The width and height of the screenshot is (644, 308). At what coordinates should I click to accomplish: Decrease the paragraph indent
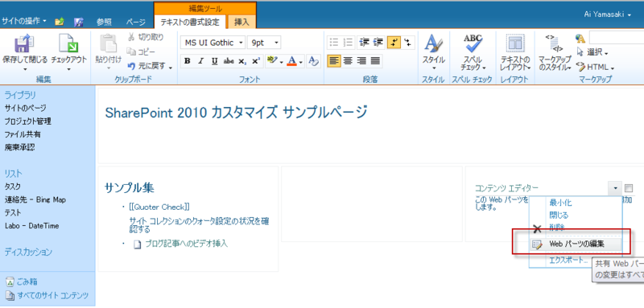(x=364, y=43)
